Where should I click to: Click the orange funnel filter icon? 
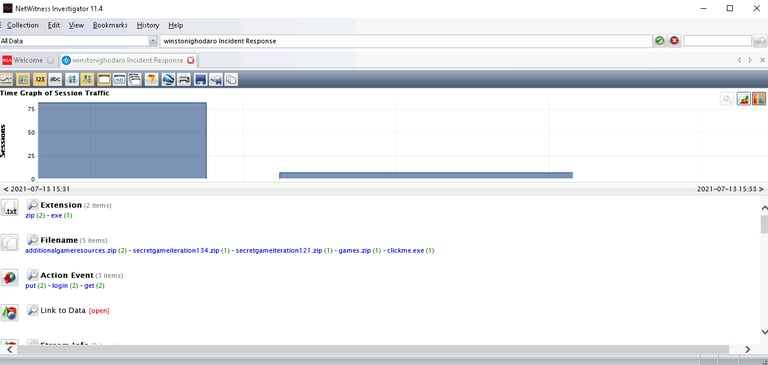(152, 79)
